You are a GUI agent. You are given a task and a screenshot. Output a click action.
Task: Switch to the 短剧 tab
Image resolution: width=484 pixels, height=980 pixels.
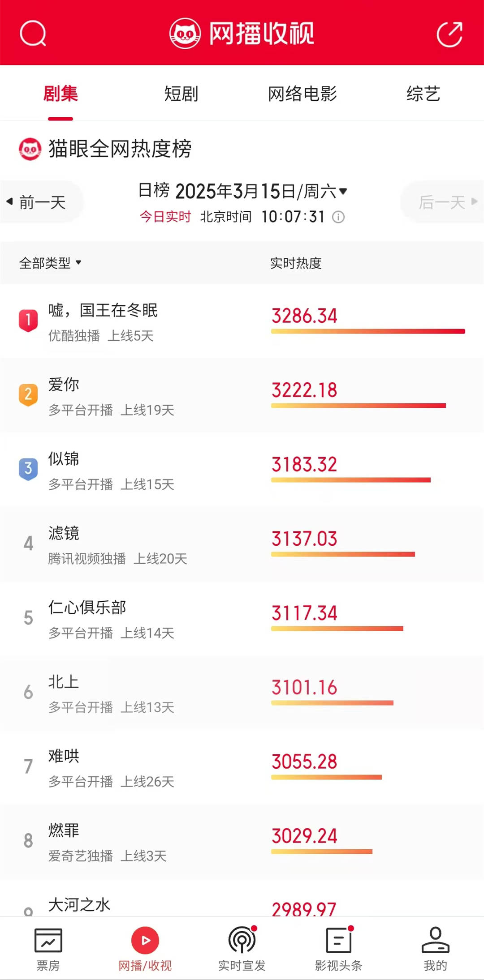pyautogui.click(x=181, y=94)
